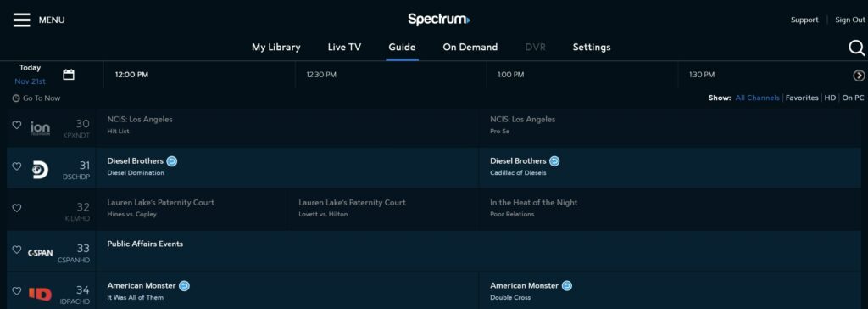Viewport: 868px width, 309px height.
Task: Click restart icon beside Diesel Brothers Diesel Domination
Action: click(171, 161)
